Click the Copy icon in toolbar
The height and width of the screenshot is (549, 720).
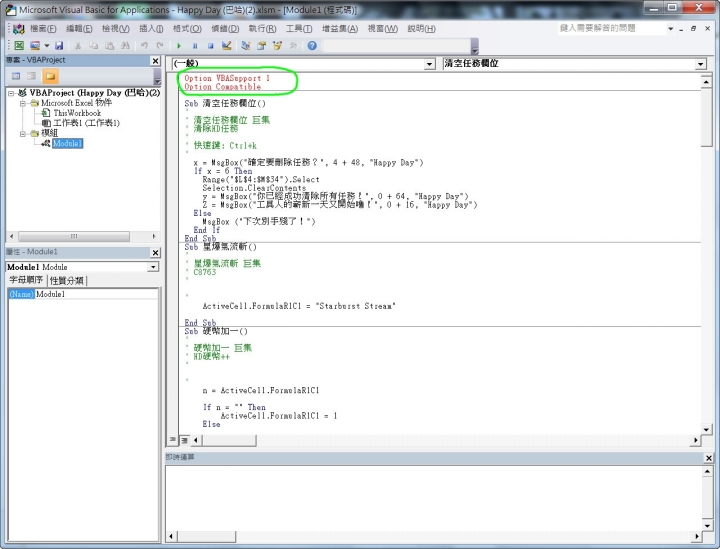point(93,45)
